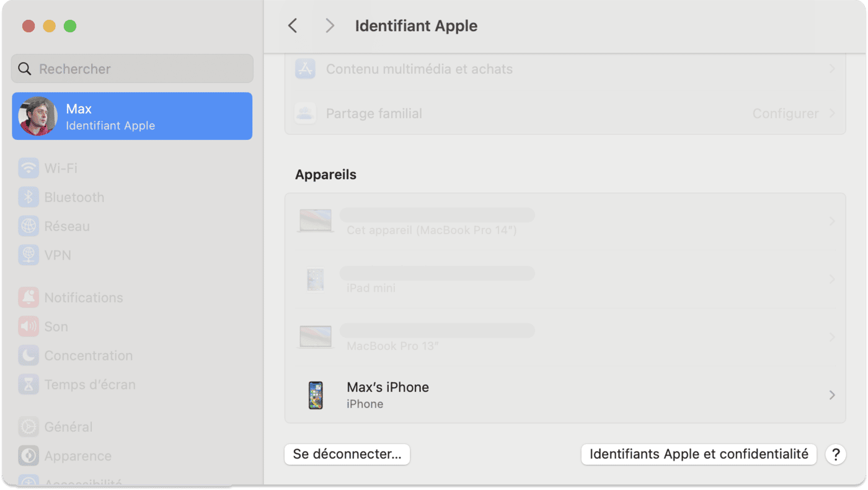Screen dimensions: 868x490
Task: Click the Temps d'écran label
Action: (90, 385)
